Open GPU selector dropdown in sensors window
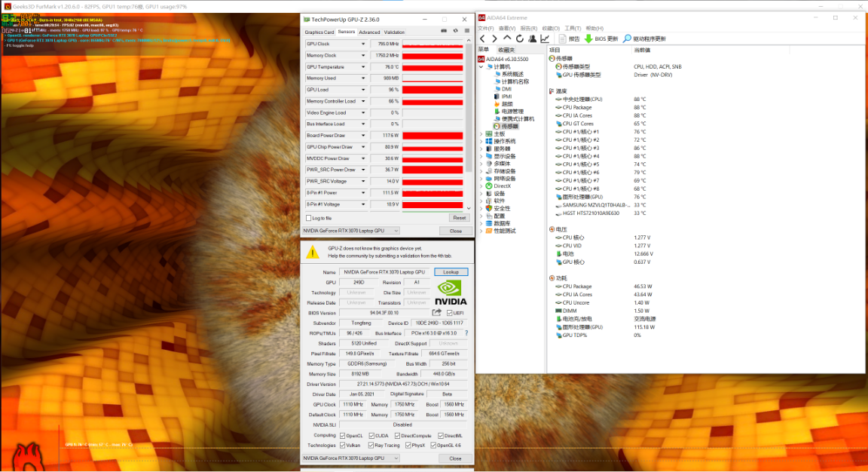Image resolution: width=868 pixels, height=472 pixels. click(351, 231)
